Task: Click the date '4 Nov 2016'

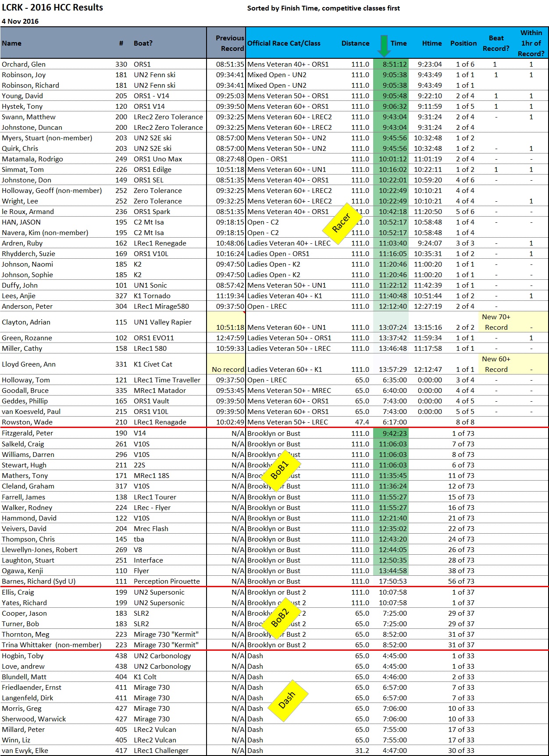Action: [x=20, y=21]
